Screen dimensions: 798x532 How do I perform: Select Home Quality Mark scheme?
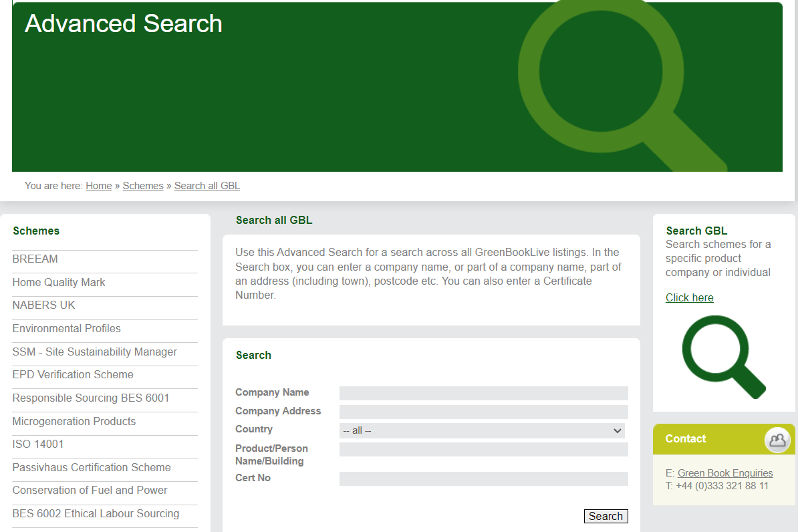59,283
